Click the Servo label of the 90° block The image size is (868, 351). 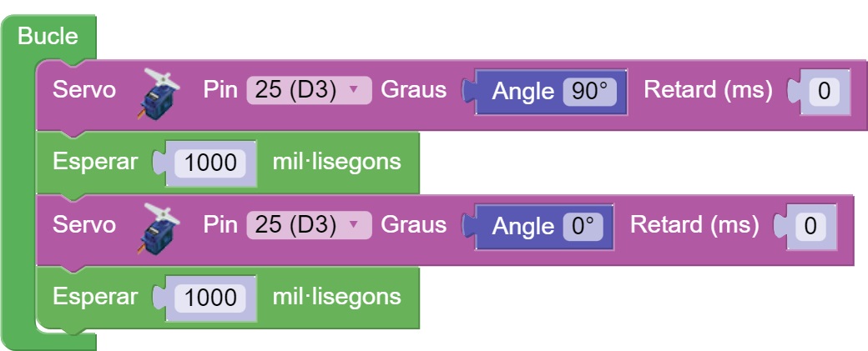pyautogui.click(x=83, y=90)
